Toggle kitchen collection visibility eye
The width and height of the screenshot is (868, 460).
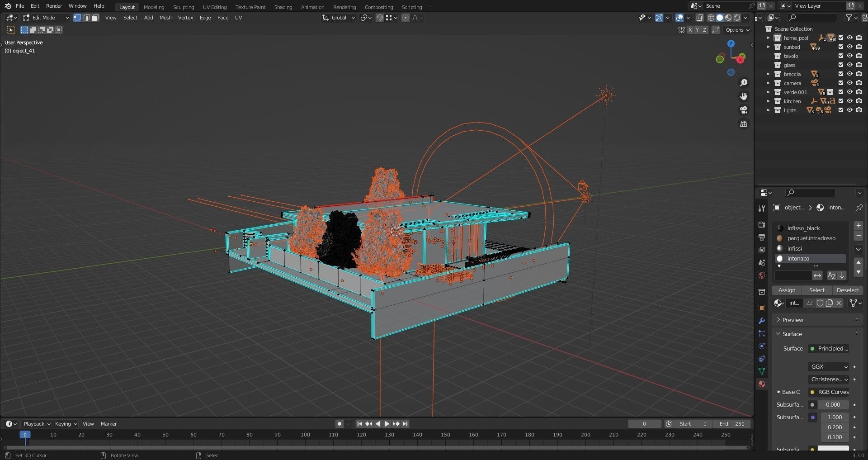point(849,101)
